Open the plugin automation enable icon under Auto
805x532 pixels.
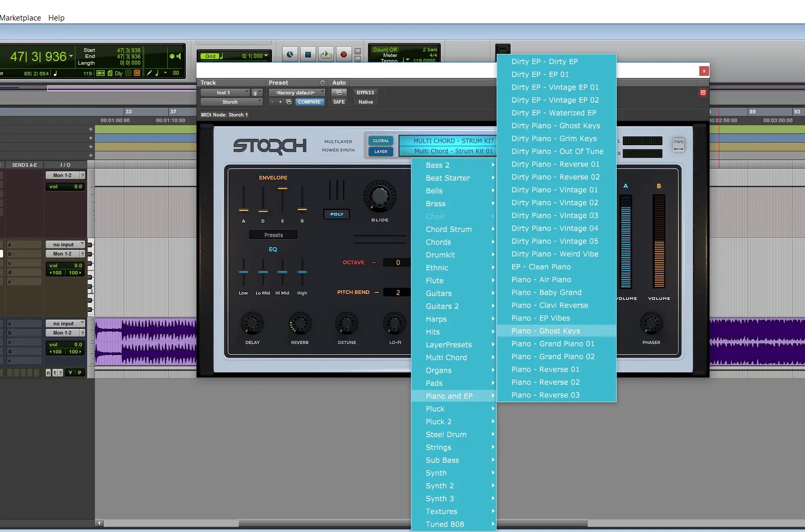click(339, 93)
